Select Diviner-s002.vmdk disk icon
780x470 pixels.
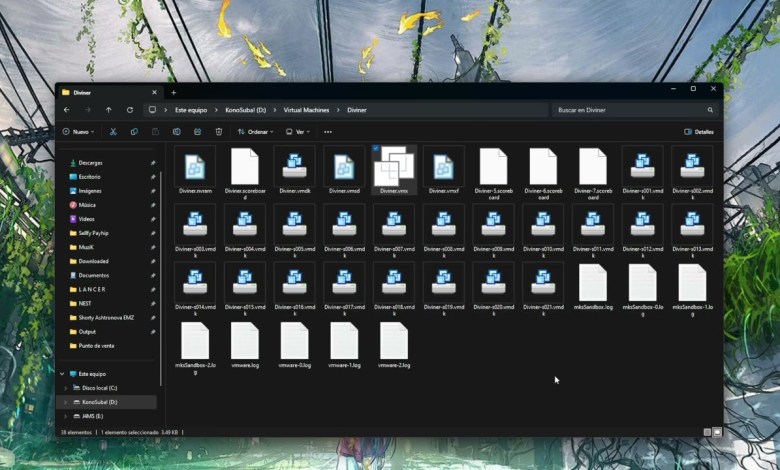(692, 167)
